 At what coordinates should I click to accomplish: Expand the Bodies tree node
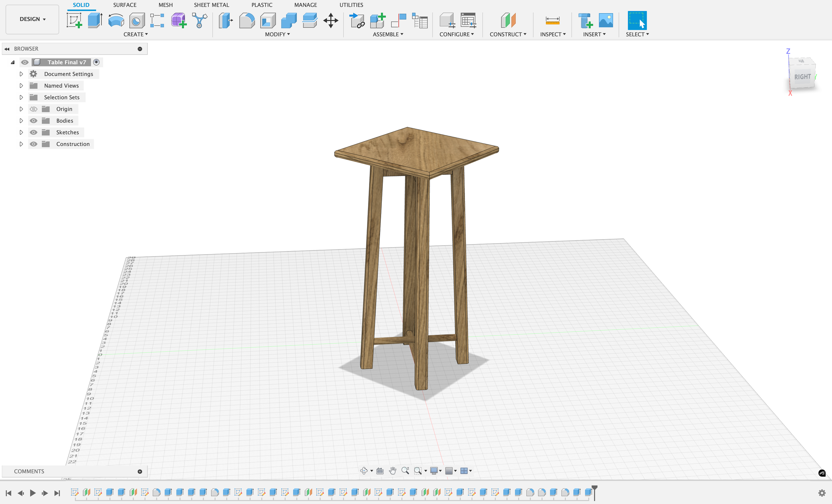pyautogui.click(x=21, y=120)
